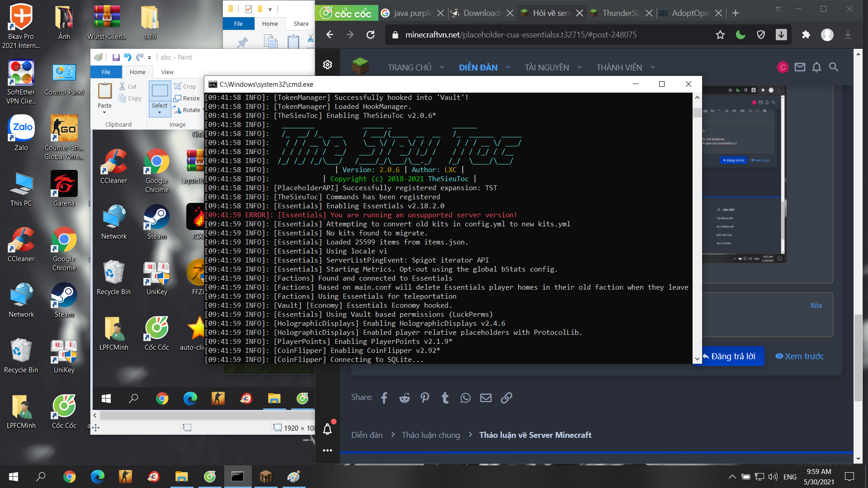The width and height of the screenshot is (868, 488).
Task: Bookmark page with the star icon
Action: tap(720, 35)
